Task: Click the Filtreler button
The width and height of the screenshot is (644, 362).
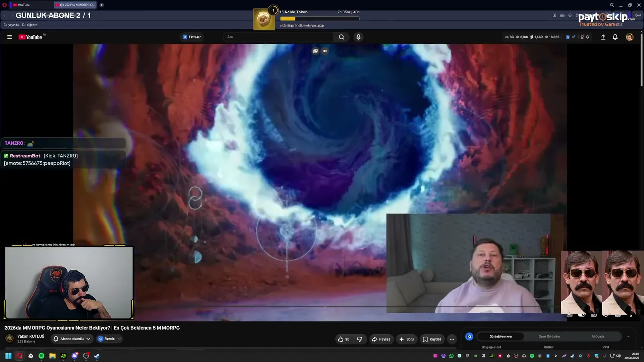Action: click(x=192, y=37)
